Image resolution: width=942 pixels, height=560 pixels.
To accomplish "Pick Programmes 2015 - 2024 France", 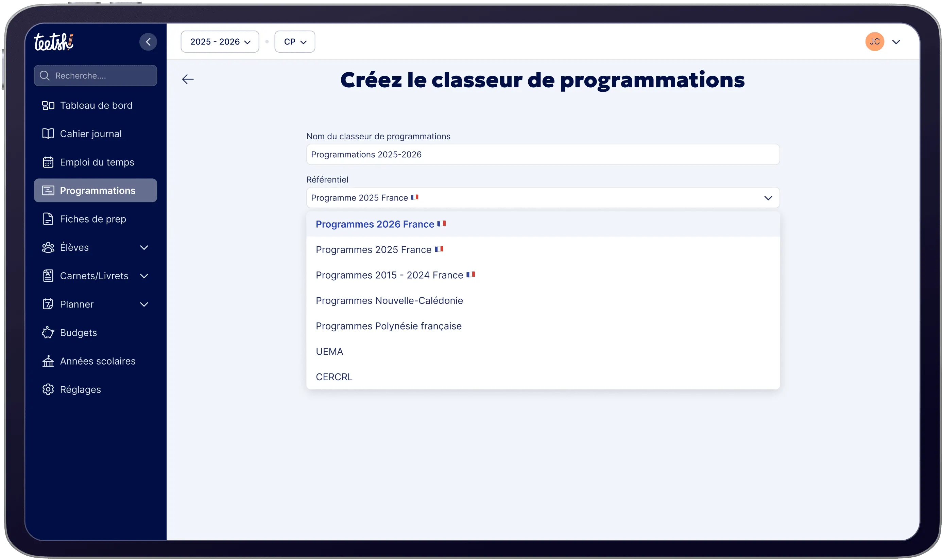I will pos(543,275).
